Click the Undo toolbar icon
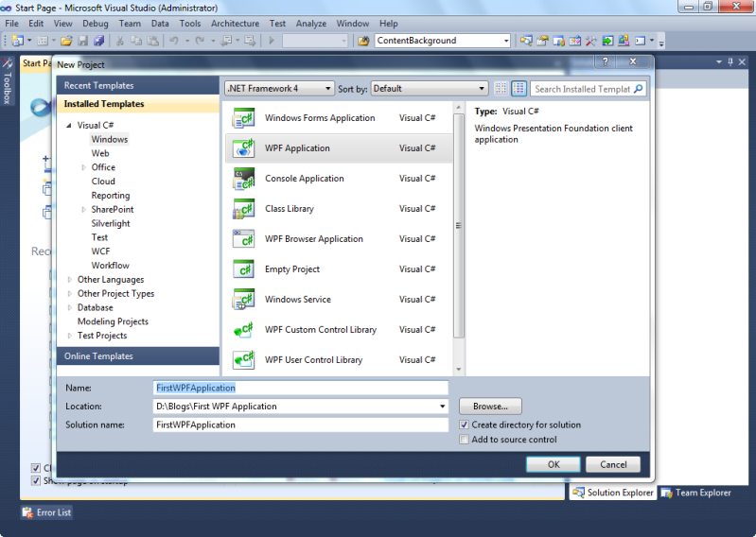This screenshot has height=537, width=756. [x=174, y=41]
